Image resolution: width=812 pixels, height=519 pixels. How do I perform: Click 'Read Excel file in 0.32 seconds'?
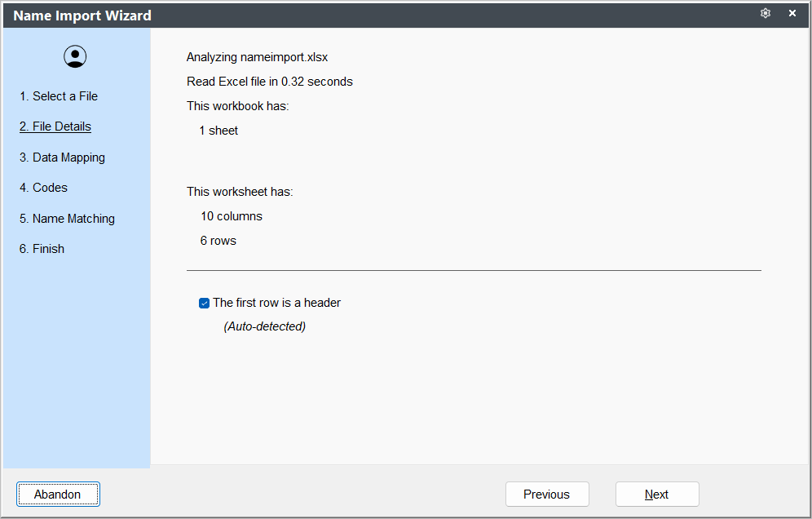269,82
